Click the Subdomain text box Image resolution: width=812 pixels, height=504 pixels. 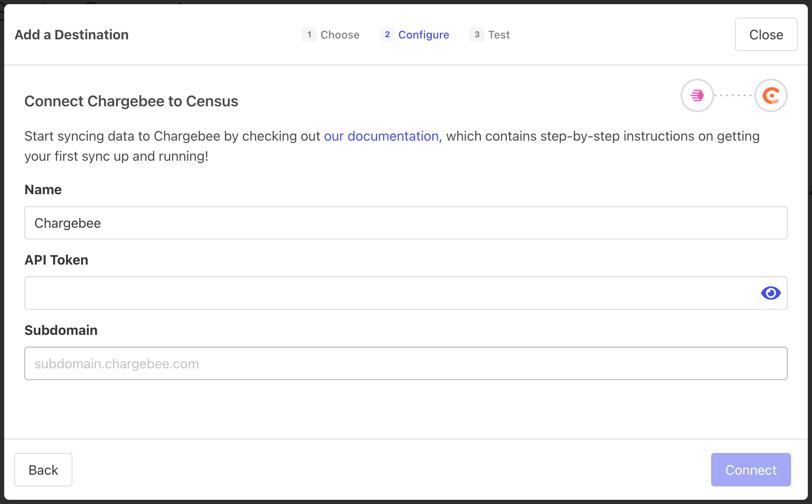[x=406, y=363]
